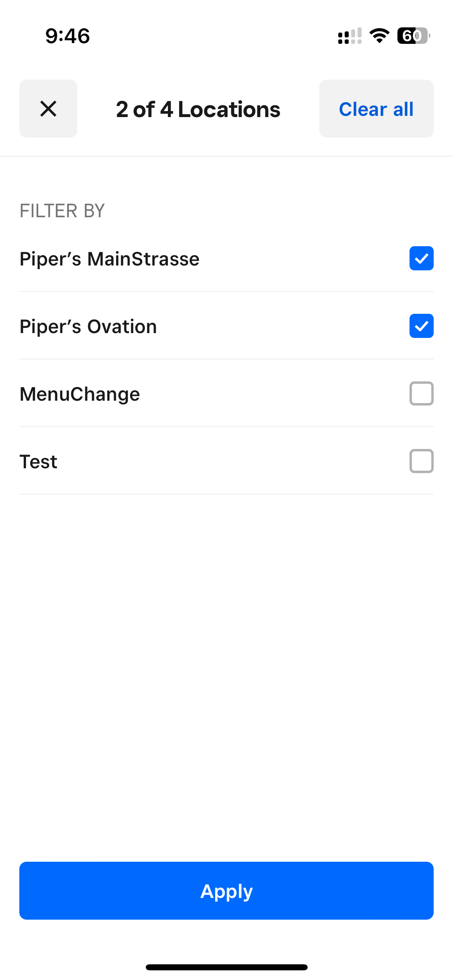Screen dimensions: 453x980
Task: Tap the Wi-Fi status icon
Action: [x=379, y=36]
